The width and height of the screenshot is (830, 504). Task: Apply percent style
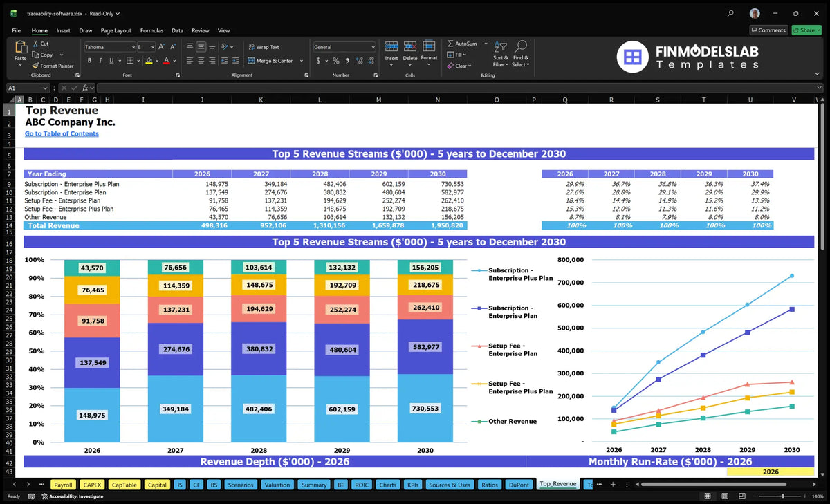tap(336, 61)
